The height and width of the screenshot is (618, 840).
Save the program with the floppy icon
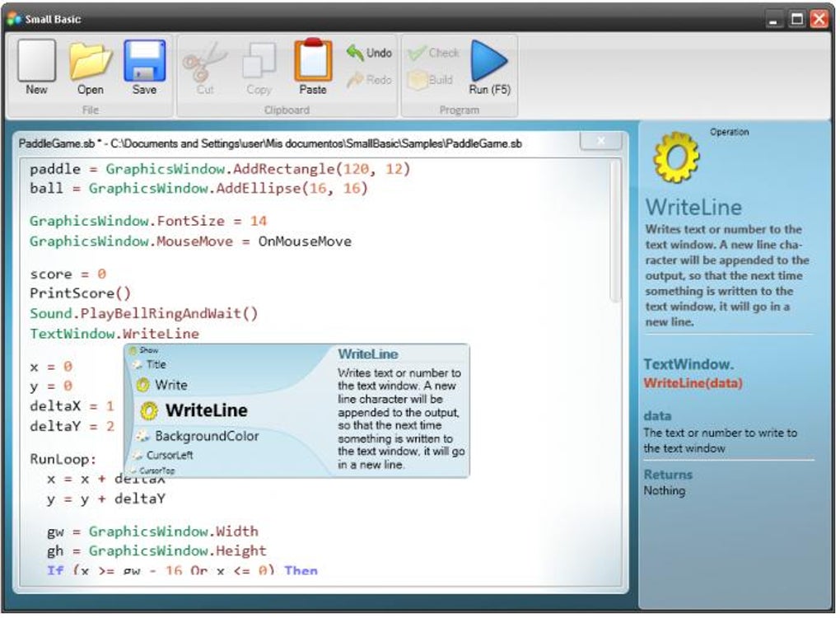145,61
